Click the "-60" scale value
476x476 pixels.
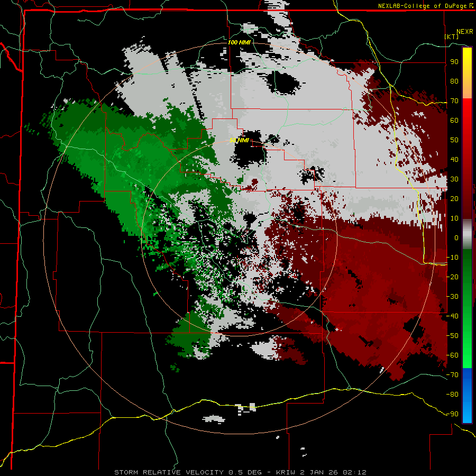point(452,355)
